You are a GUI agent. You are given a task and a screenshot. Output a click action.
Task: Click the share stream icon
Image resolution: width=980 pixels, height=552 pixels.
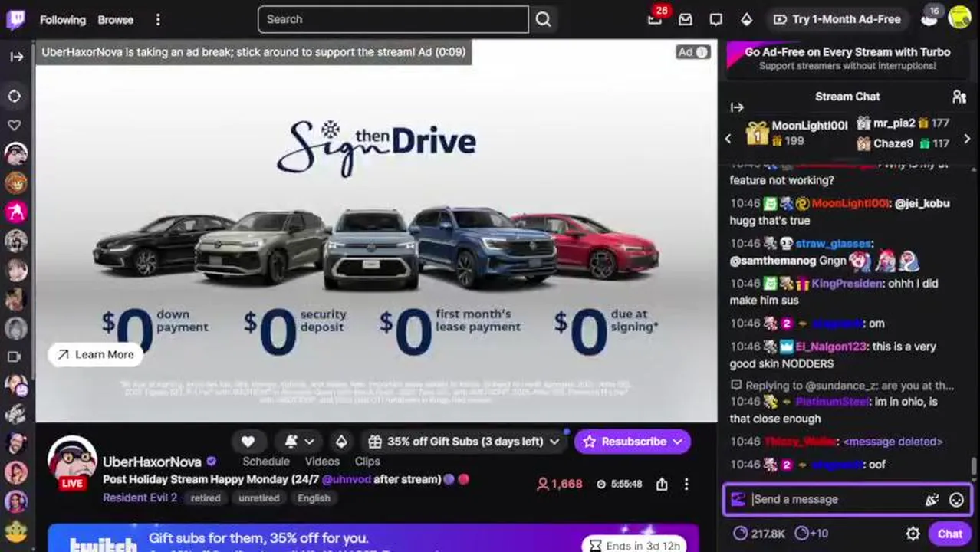tap(662, 484)
